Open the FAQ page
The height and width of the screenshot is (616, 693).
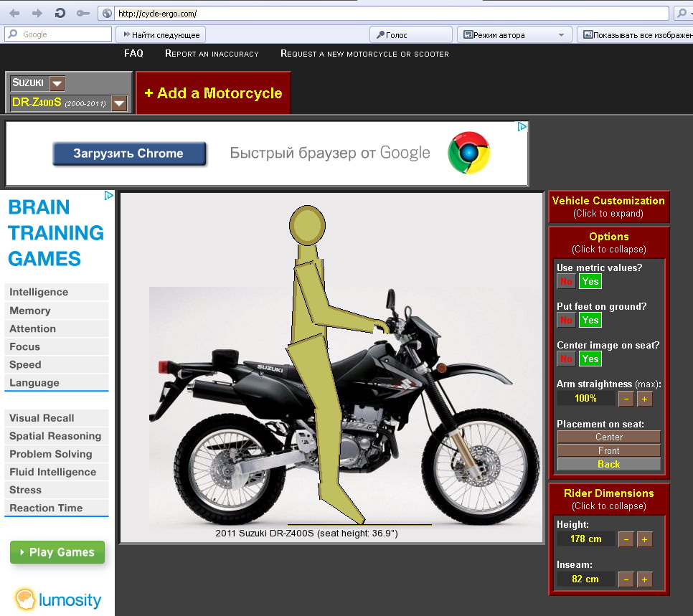point(133,54)
